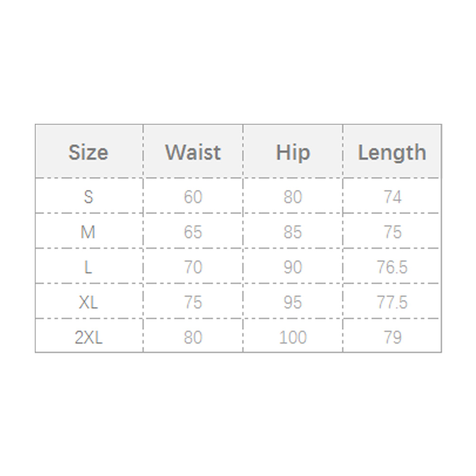Select the S size cell
The width and height of the screenshot is (476, 476).
[88, 197]
